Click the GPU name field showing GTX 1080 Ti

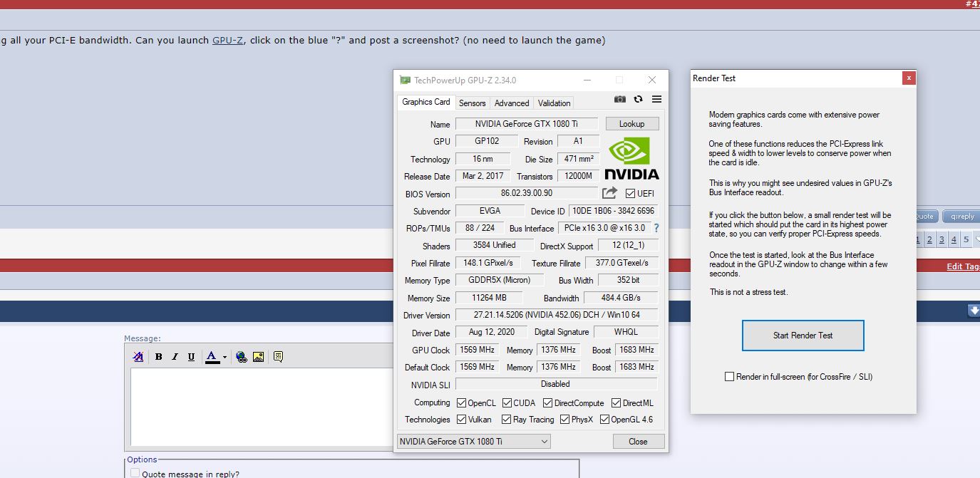pyautogui.click(x=527, y=124)
